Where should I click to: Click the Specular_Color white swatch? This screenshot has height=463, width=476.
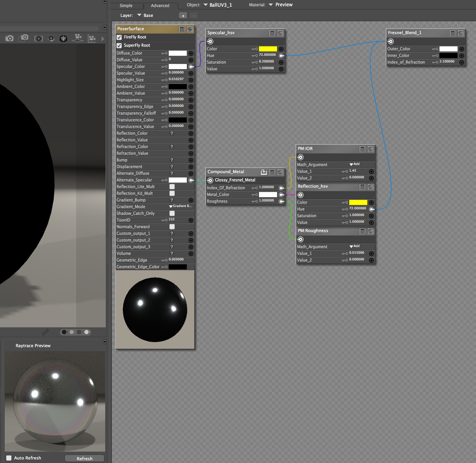[x=178, y=67]
